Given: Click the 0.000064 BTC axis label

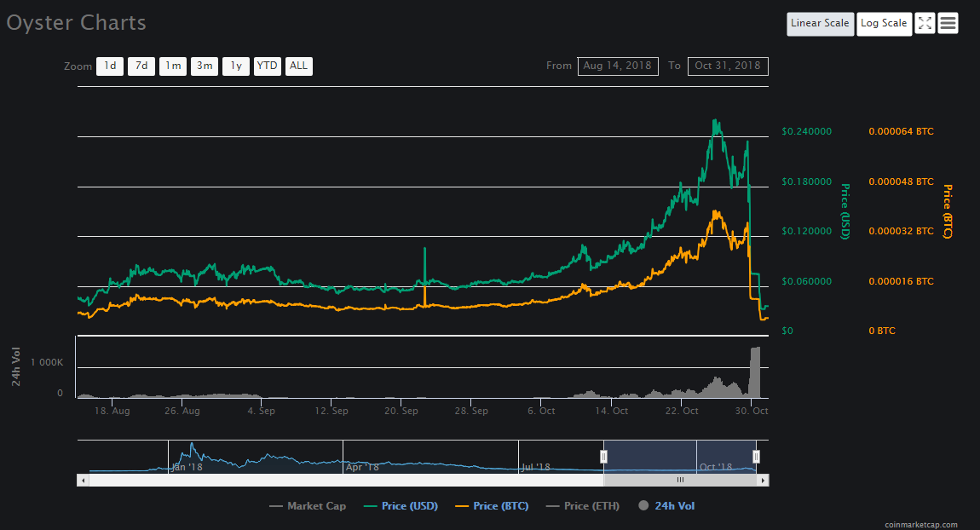Looking at the screenshot, I should (x=902, y=131).
